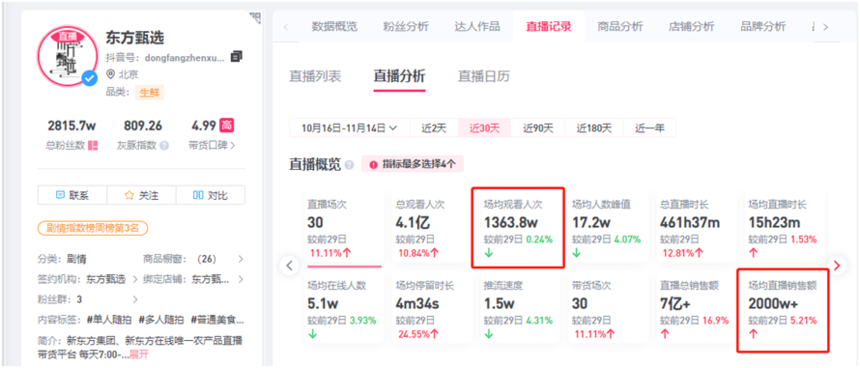Open the help icon beside 直播概览
Viewport: 860px width, 368px height.
(350, 165)
